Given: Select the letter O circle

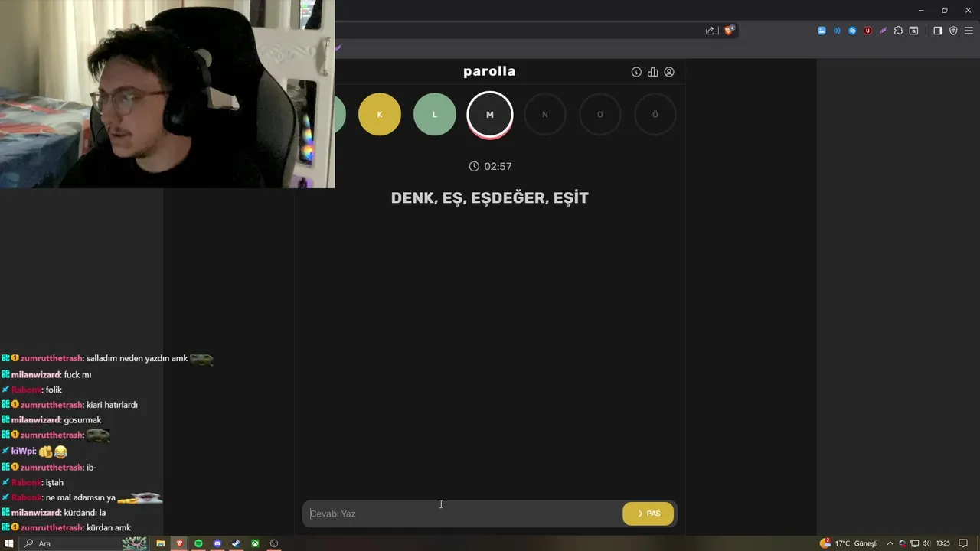Looking at the screenshot, I should [600, 114].
